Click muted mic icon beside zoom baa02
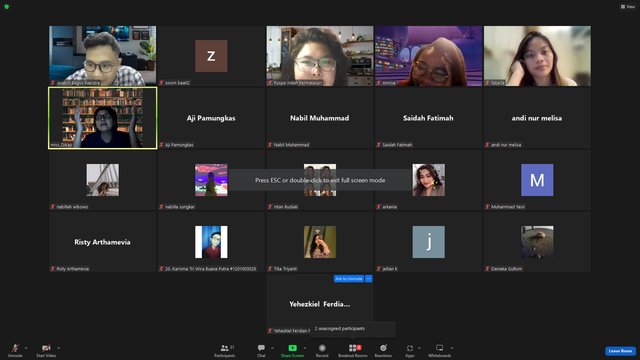The width and height of the screenshot is (640, 360). pyautogui.click(x=161, y=83)
